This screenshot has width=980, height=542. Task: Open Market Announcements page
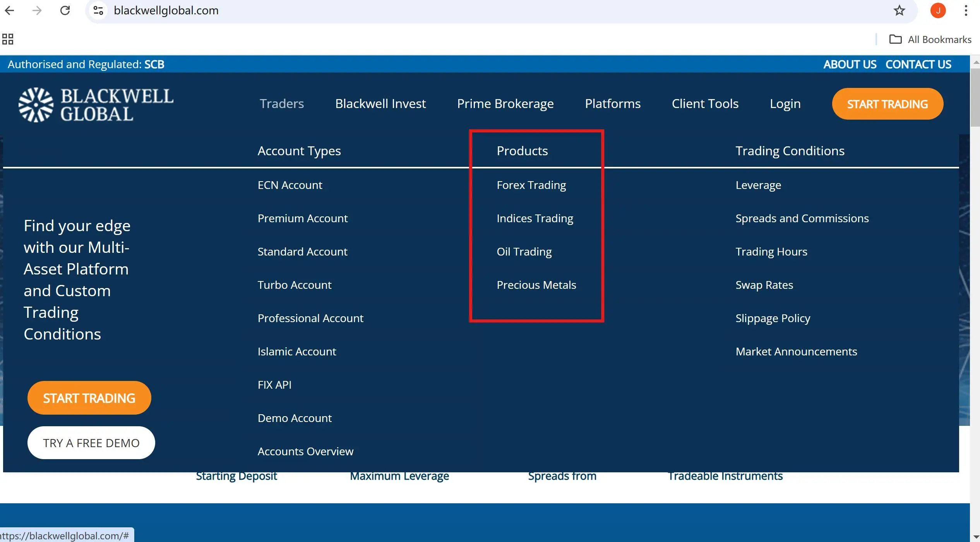click(x=796, y=352)
